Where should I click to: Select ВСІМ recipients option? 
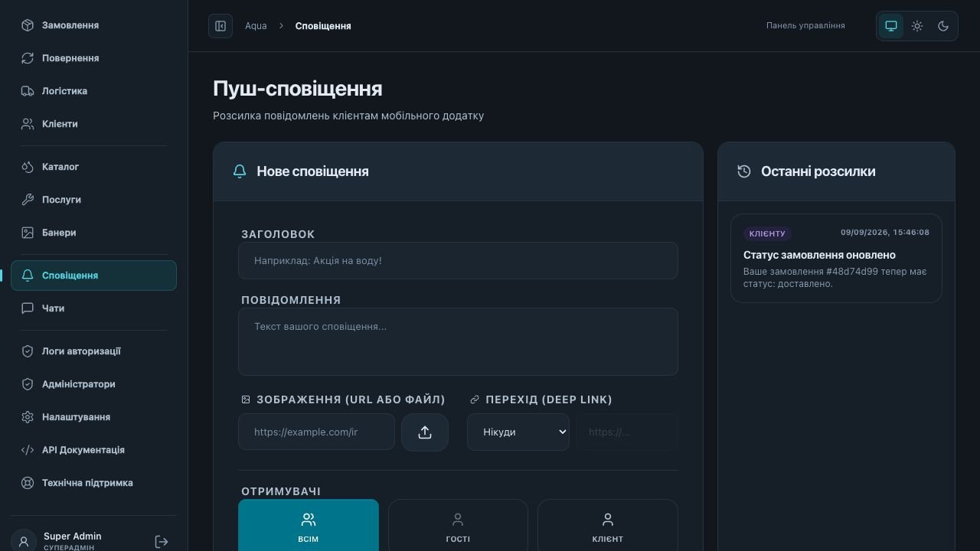click(309, 527)
